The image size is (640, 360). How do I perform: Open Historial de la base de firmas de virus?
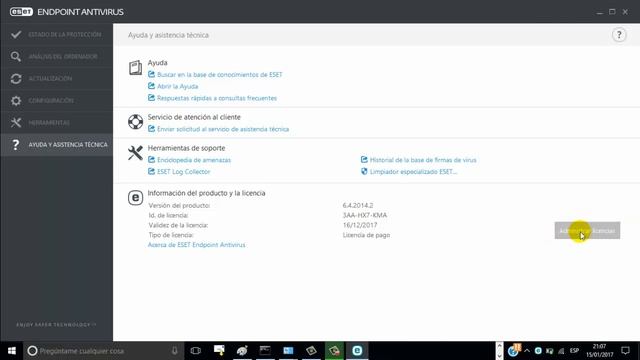(x=423, y=160)
